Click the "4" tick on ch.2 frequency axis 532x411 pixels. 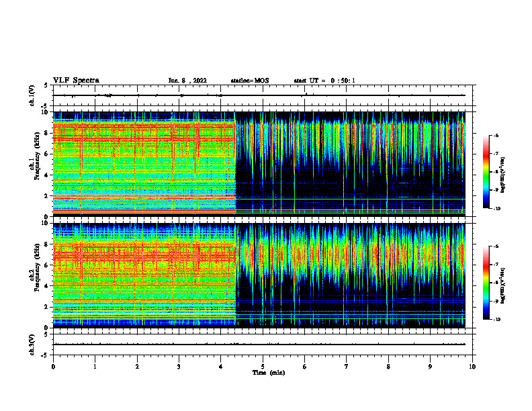click(x=46, y=286)
